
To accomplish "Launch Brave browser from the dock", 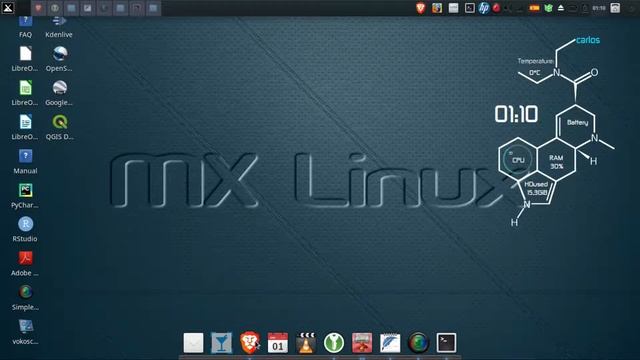I will (250, 342).
